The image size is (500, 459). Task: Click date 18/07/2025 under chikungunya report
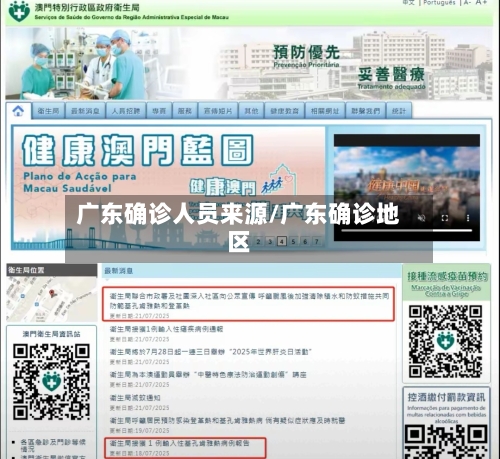coord(152,453)
